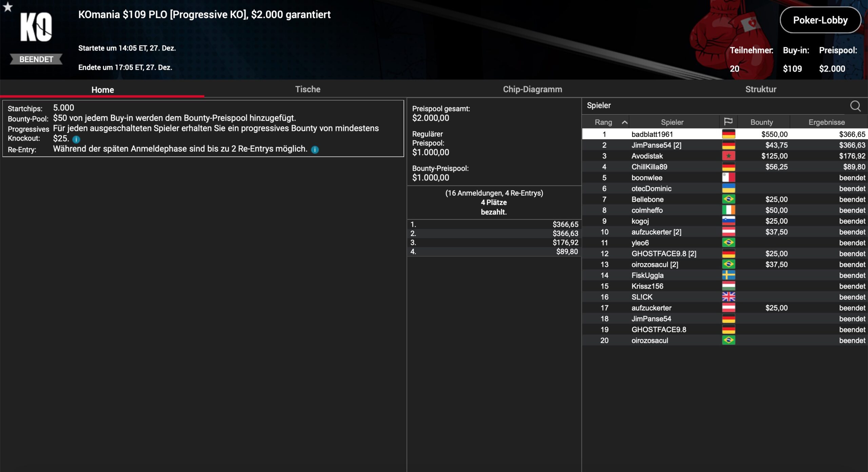The height and width of the screenshot is (472, 868).
Task: Click the favorite star icon
Action: point(7,7)
